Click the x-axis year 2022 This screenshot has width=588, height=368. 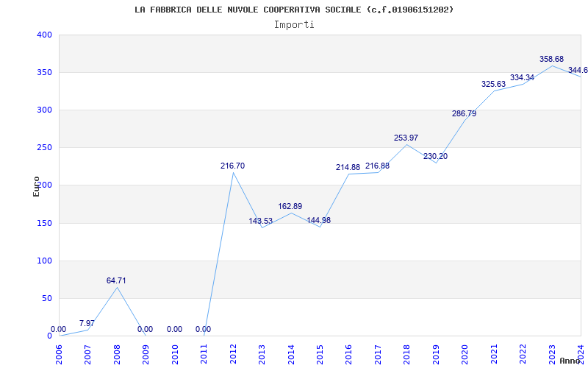[x=523, y=355]
